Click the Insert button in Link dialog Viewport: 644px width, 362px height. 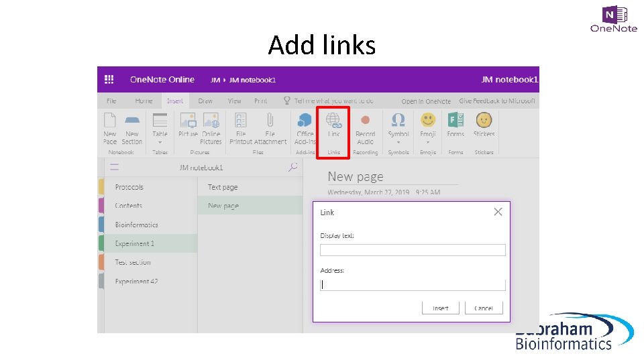tap(440, 308)
